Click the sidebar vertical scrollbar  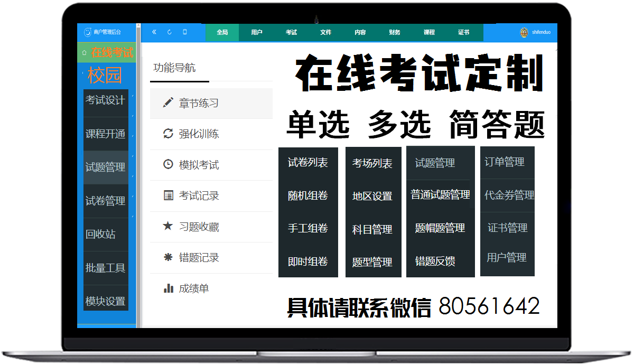(x=138, y=174)
